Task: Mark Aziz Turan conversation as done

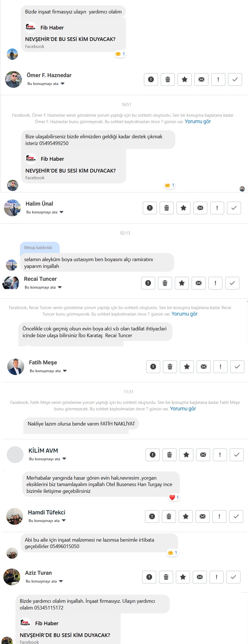Action: coord(233,577)
